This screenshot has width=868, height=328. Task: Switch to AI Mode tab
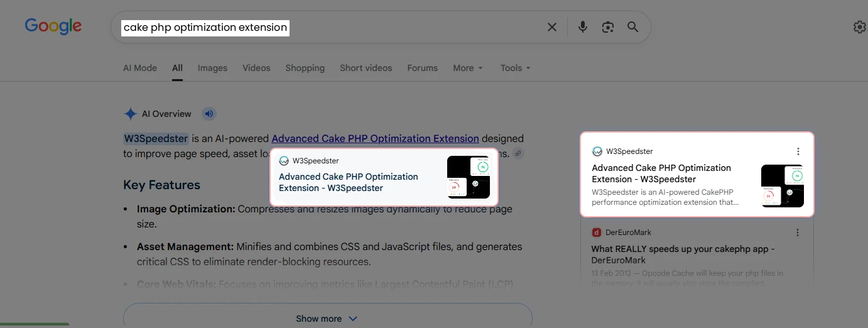point(140,68)
